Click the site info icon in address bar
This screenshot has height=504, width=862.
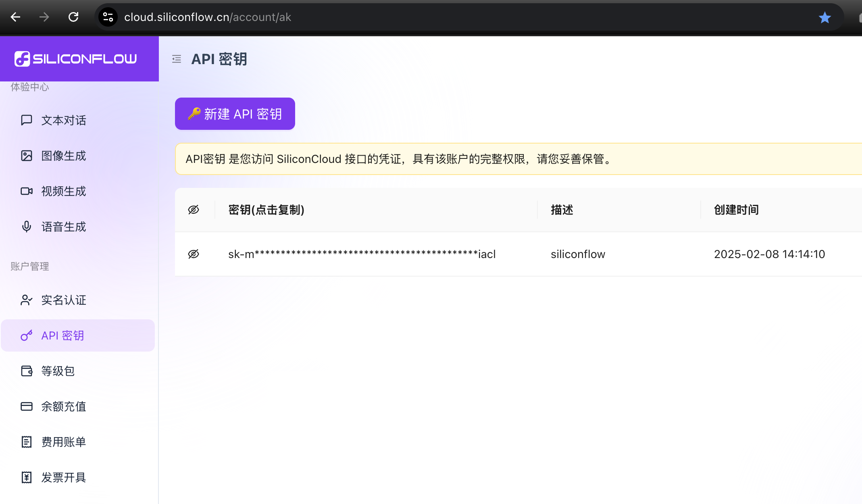108,17
